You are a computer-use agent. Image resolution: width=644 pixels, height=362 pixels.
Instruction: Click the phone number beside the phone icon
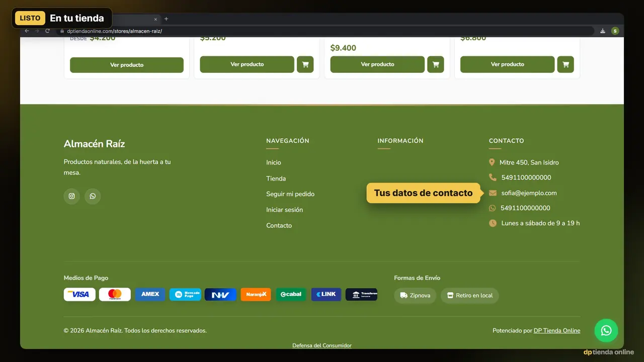526,177
